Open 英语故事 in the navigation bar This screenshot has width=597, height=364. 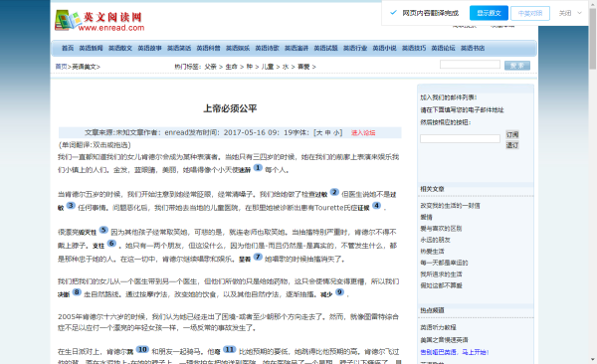149,48
